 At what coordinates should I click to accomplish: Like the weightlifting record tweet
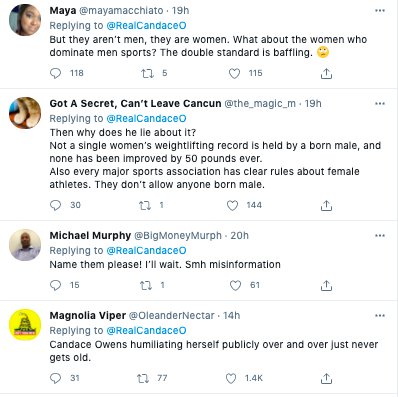pyautogui.click(x=232, y=205)
